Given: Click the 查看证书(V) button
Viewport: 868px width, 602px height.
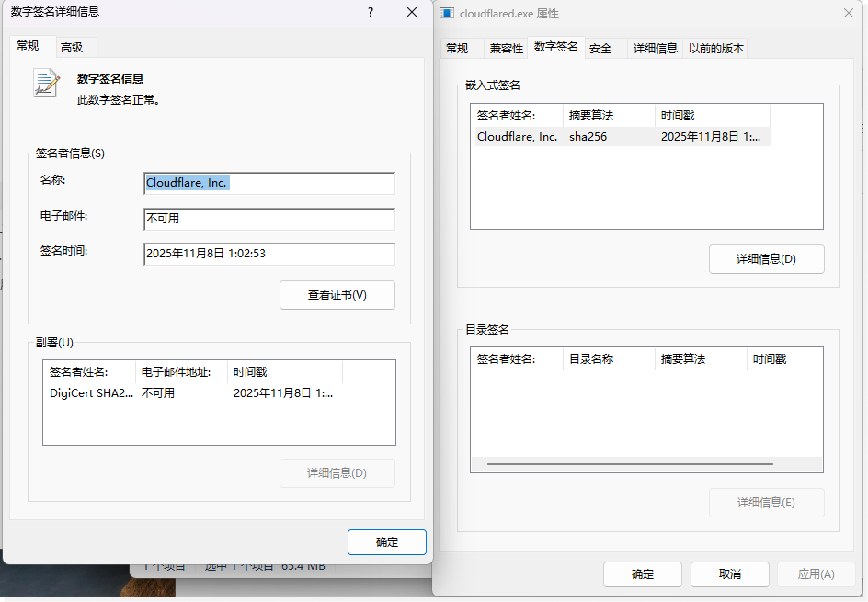Looking at the screenshot, I should pos(337,295).
